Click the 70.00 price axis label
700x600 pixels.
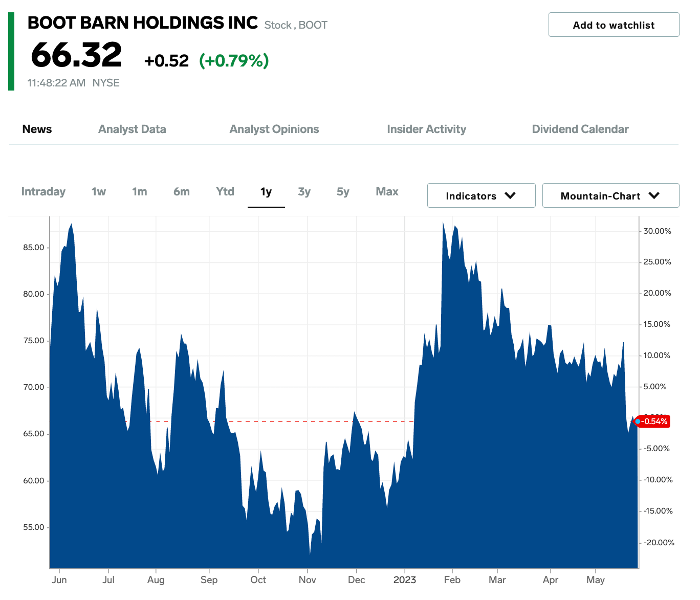(34, 387)
